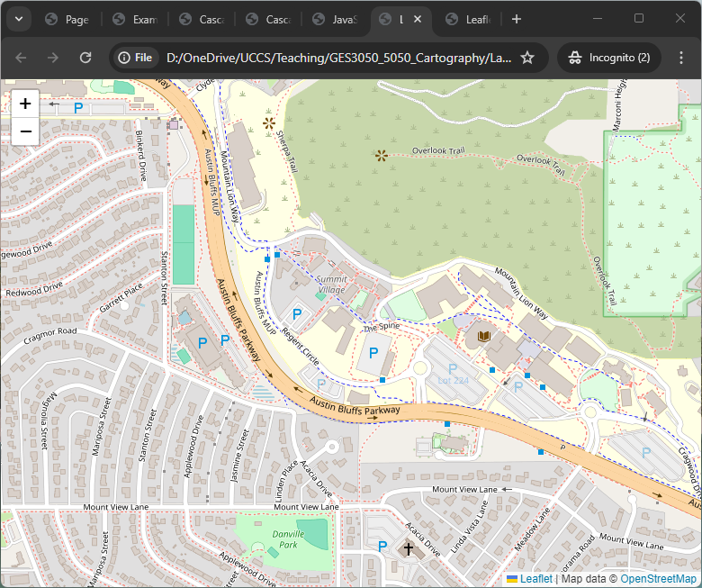Open the Incognito (2) profile button
The height and width of the screenshot is (588, 702).
pos(609,58)
